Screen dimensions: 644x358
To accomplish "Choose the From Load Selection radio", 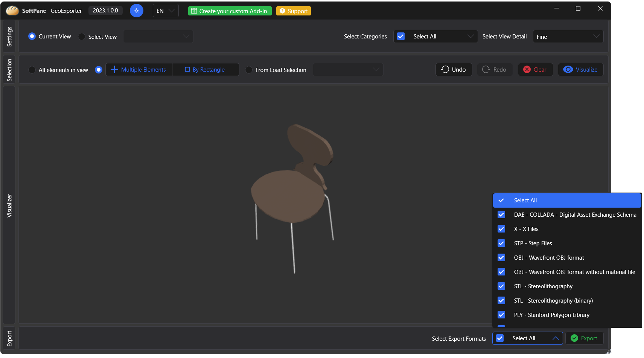I will pyautogui.click(x=249, y=70).
